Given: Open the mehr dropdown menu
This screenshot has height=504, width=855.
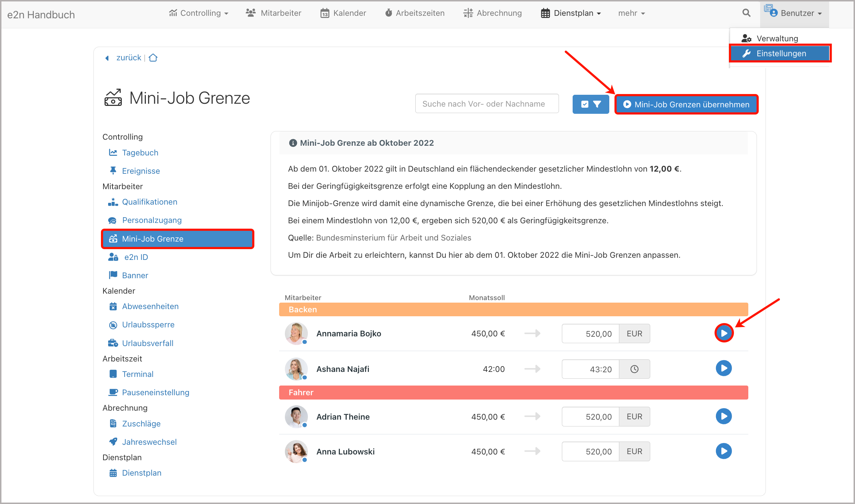Looking at the screenshot, I should pos(631,13).
